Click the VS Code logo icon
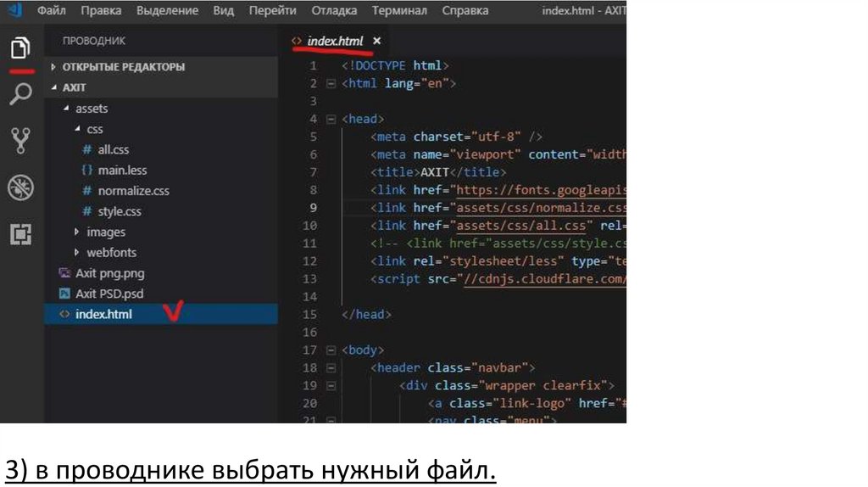The height and width of the screenshot is (487, 868). click(14, 10)
